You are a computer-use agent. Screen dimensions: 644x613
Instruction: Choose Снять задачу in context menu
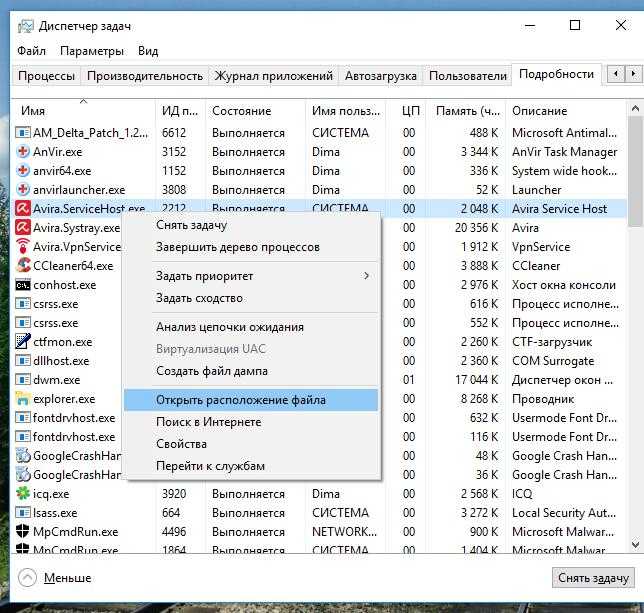point(251,225)
